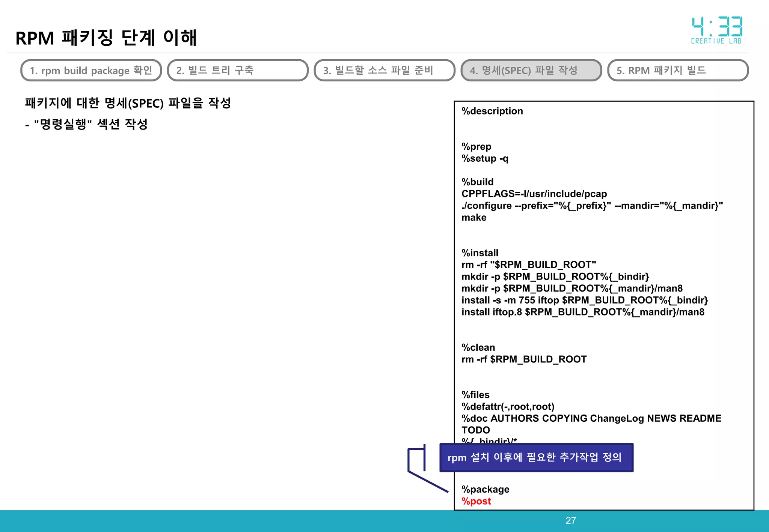This screenshot has height=532, width=769.
Task: Select step 5 RPM 패키지 빌드
Action: (678, 71)
